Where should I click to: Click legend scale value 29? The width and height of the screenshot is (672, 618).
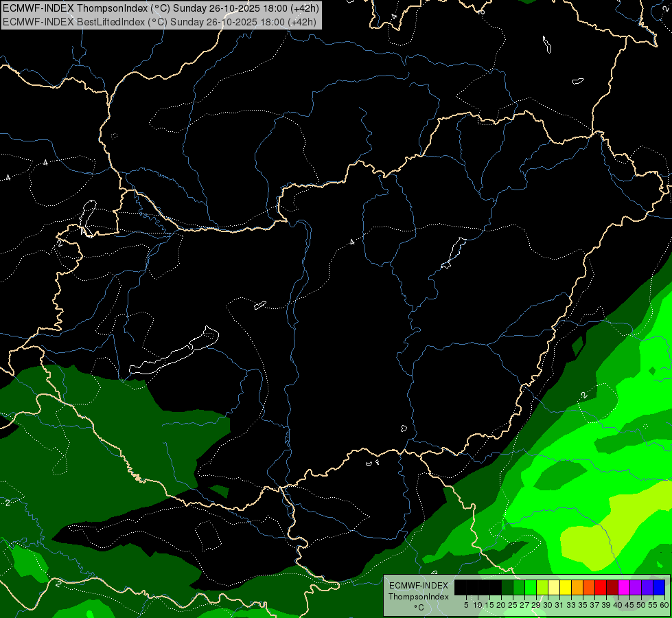(x=536, y=605)
